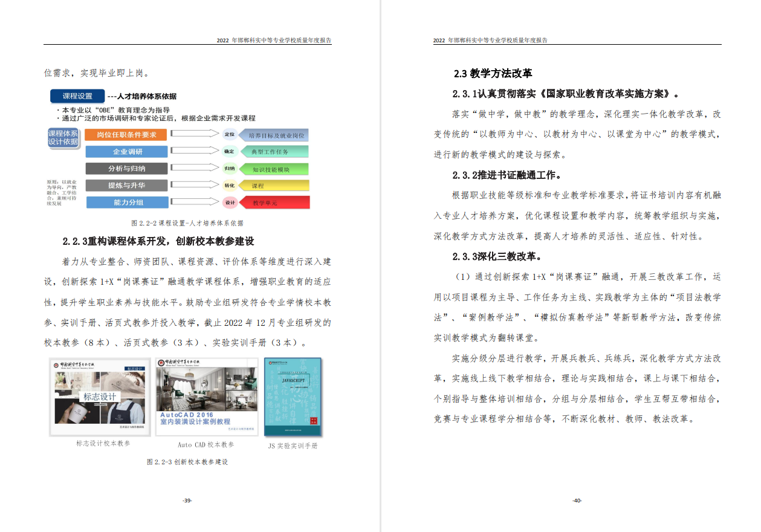Select the 课程体系设计依据 box
This screenshot has width=761, height=532.
point(63,137)
